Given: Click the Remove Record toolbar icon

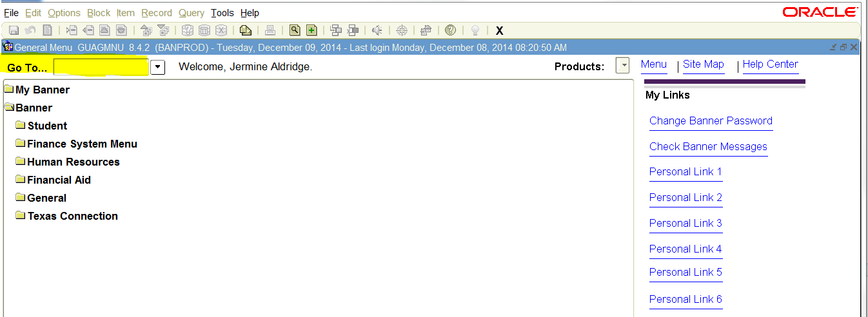Looking at the screenshot, I should click(x=88, y=30).
